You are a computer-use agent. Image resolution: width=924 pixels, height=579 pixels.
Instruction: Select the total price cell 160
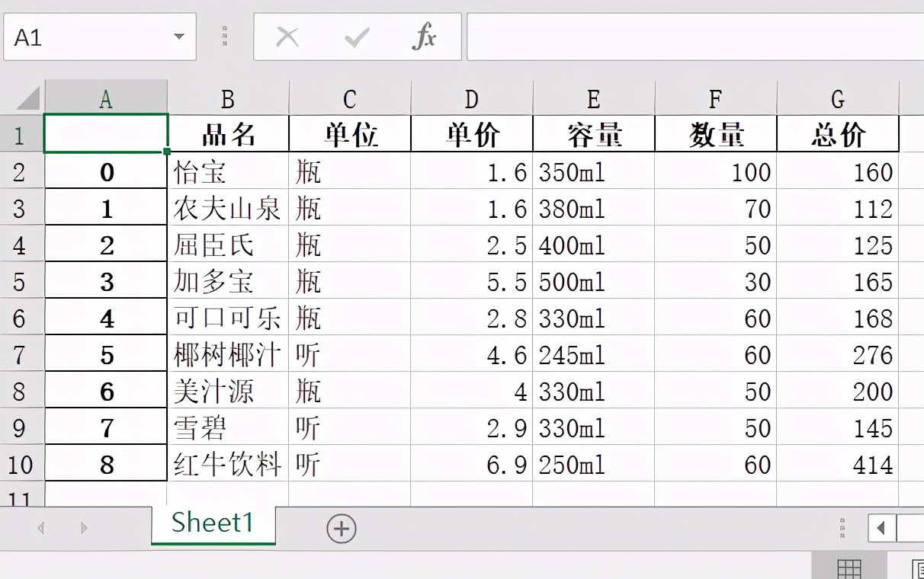tap(838, 171)
